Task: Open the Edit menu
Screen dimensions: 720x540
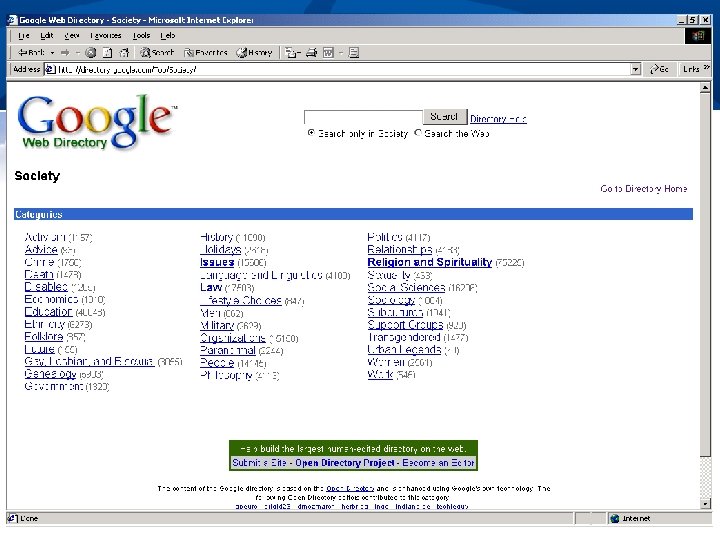Action: 46,35
